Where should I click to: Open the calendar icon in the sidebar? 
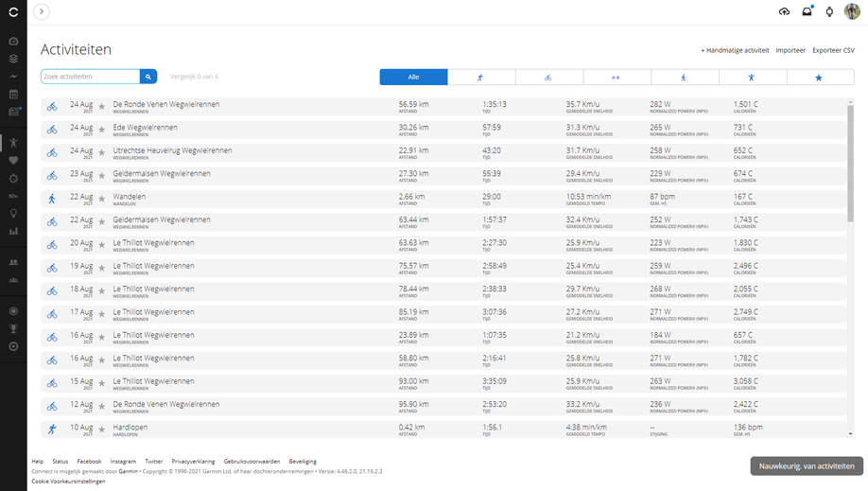pos(13,94)
